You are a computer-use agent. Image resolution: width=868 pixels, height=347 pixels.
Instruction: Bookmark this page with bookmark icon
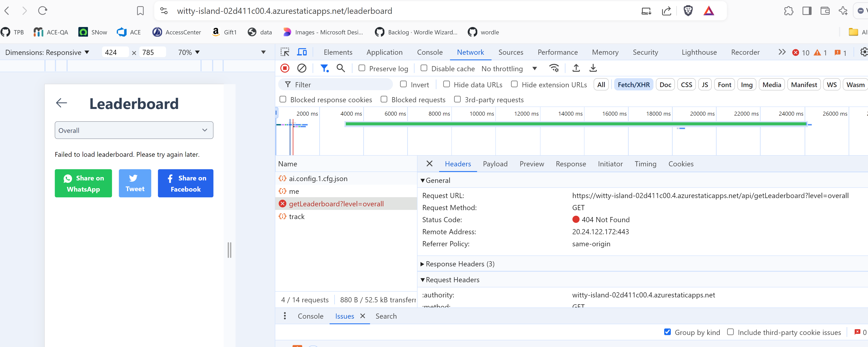click(x=140, y=11)
